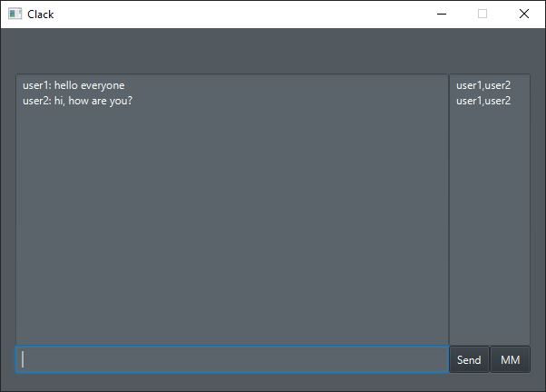Click the Clack app icon in title bar
Screen dimensions: 546x392
coord(15,14)
